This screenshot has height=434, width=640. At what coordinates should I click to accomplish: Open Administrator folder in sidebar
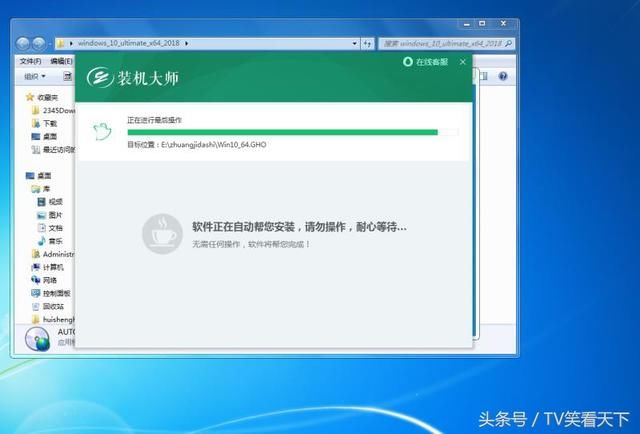point(54,254)
